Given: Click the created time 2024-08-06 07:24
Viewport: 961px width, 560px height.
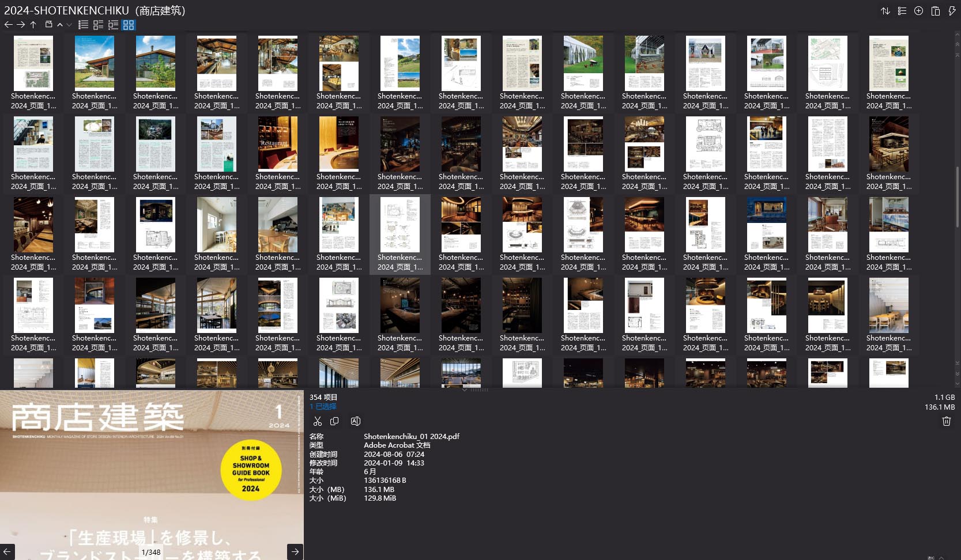Looking at the screenshot, I should 394,454.
